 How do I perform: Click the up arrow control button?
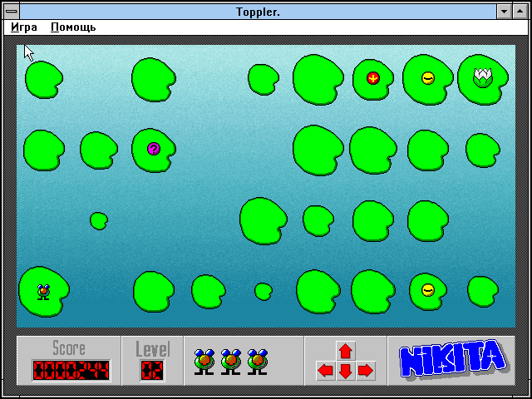pos(346,351)
